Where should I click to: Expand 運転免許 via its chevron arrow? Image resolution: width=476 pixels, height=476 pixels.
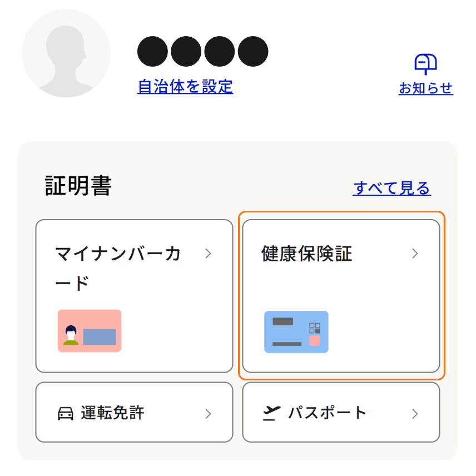click(209, 413)
